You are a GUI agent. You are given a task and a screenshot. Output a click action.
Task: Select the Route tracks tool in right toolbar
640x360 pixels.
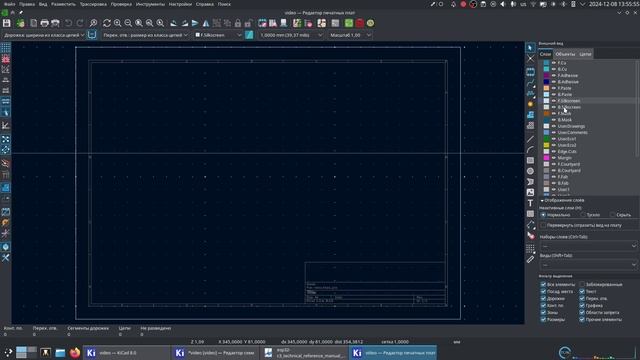(530, 83)
